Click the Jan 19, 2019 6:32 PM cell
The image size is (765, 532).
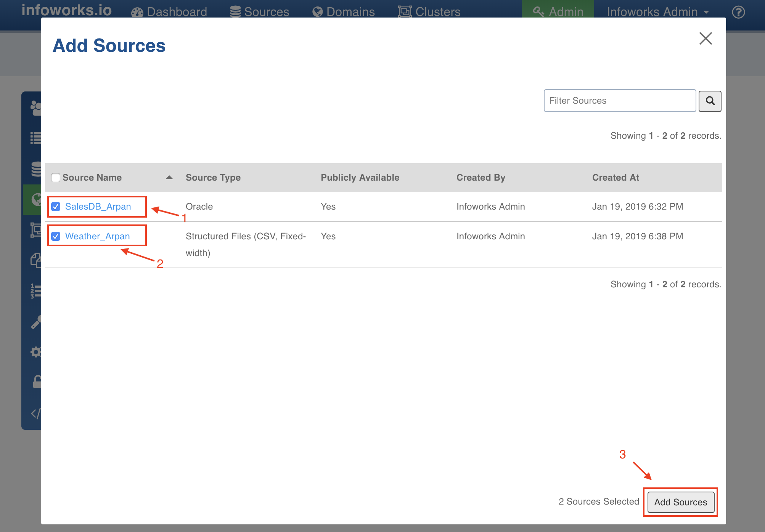638,207
